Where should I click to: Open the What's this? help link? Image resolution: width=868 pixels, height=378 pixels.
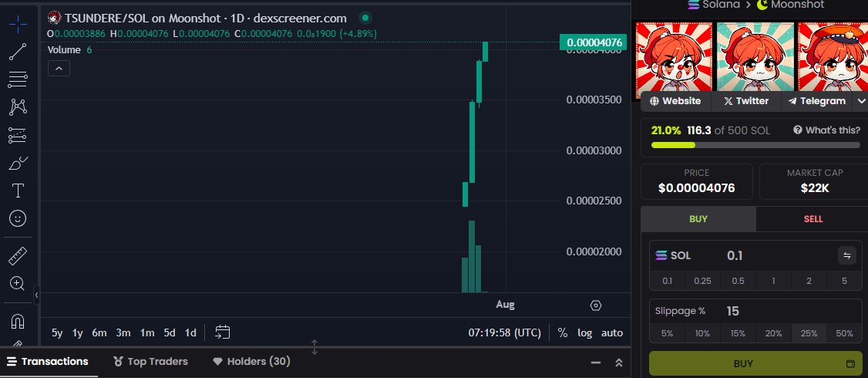pyautogui.click(x=827, y=130)
